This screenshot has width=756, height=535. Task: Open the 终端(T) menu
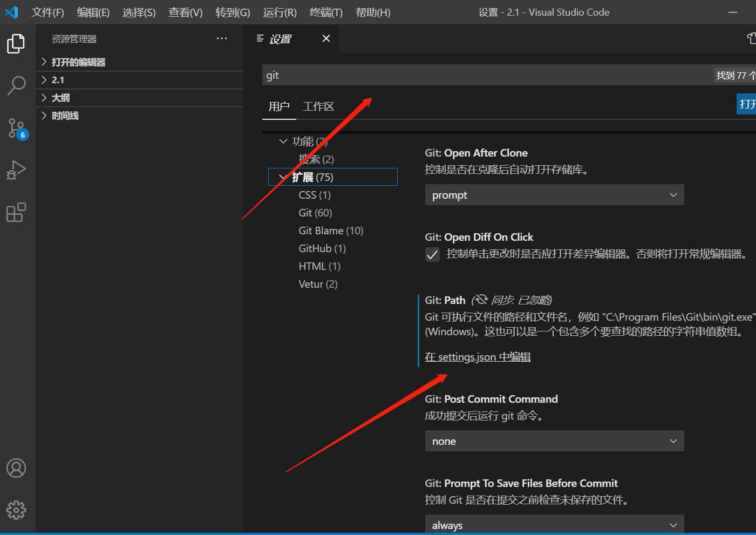[326, 12]
